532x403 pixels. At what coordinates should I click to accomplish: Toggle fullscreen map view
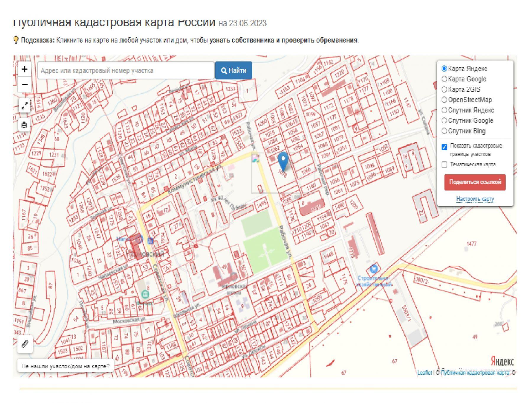(25, 105)
